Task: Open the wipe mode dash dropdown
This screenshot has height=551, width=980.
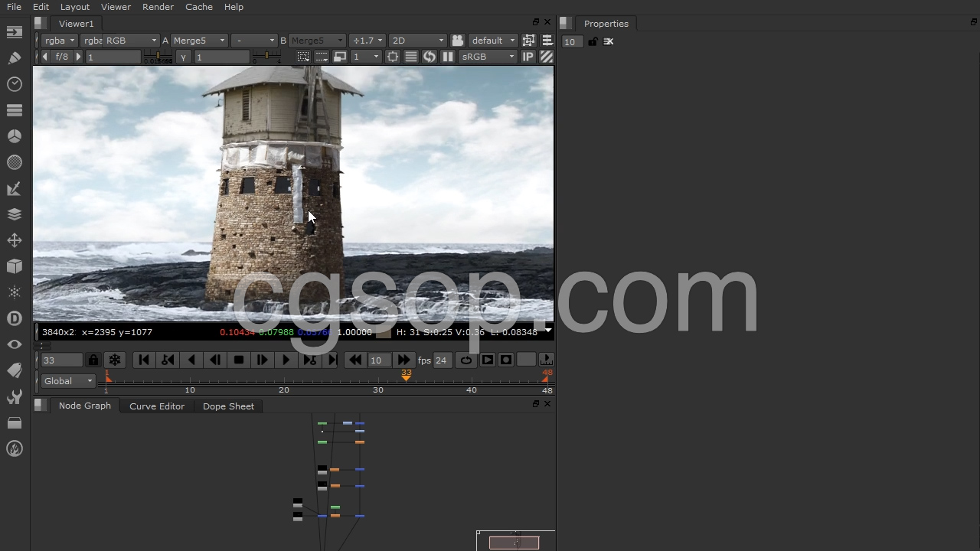Action: point(254,41)
